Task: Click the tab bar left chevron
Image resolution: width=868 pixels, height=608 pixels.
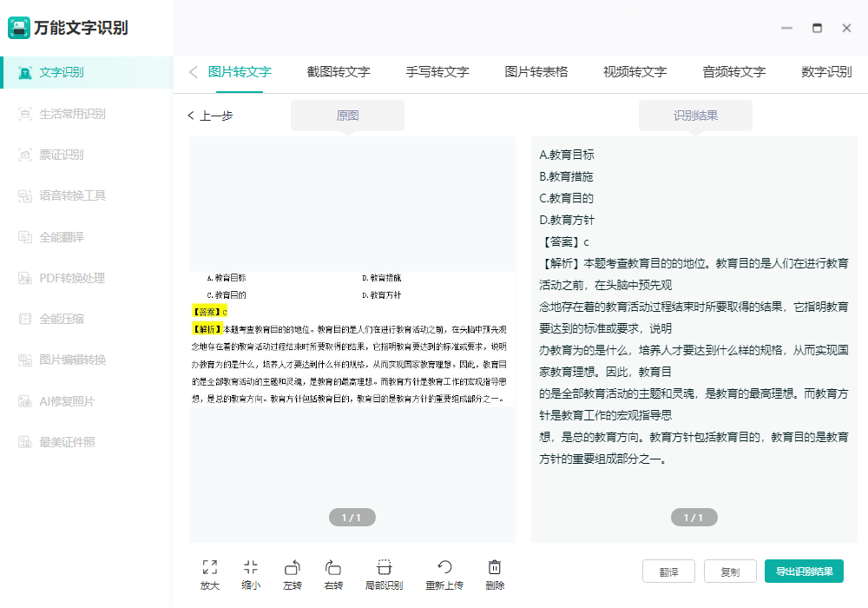Action: [x=194, y=72]
